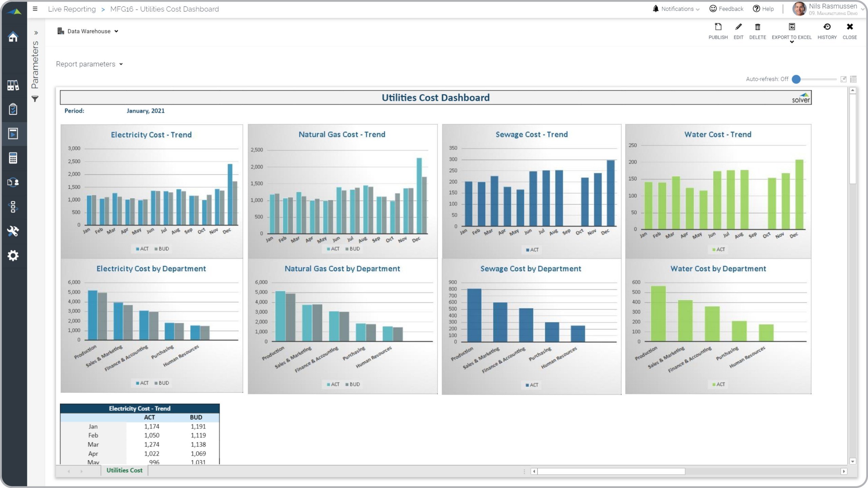Open the Publish report icon
The image size is (868, 488).
(718, 27)
